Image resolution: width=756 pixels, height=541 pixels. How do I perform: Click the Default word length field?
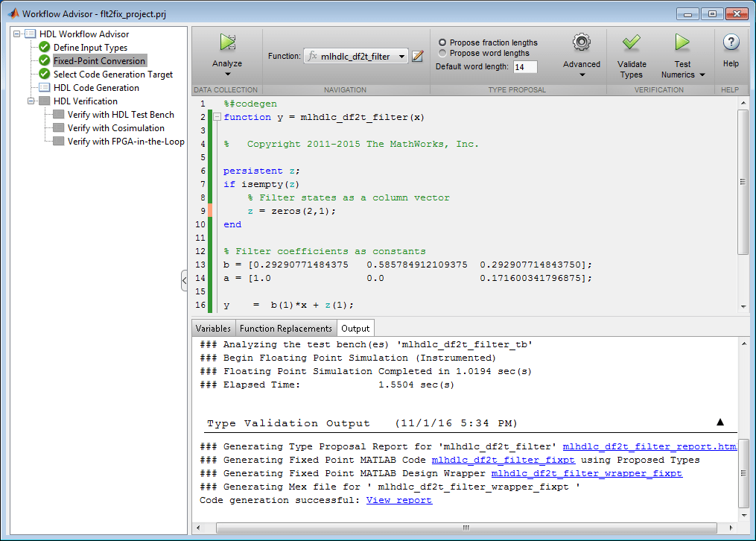[x=524, y=67]
